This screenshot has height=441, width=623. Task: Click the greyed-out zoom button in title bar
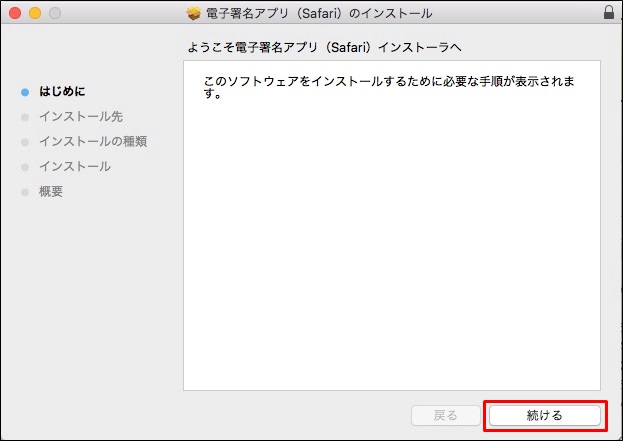point(55,13)
